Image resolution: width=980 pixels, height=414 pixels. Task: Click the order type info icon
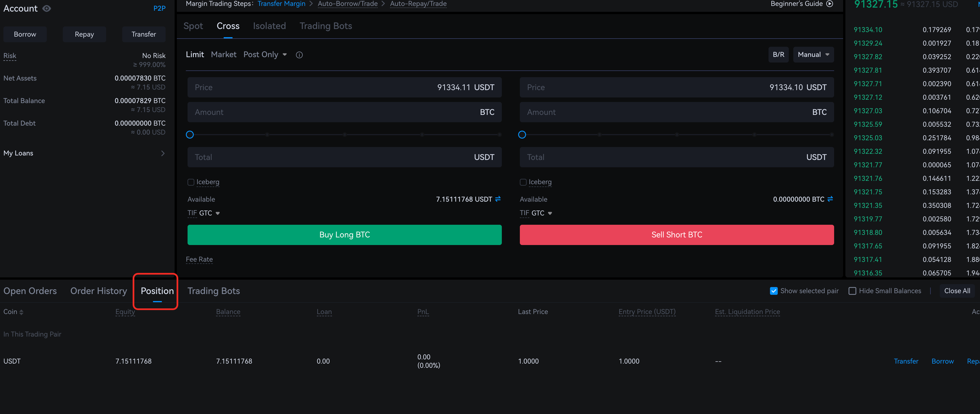click(299, 55)
